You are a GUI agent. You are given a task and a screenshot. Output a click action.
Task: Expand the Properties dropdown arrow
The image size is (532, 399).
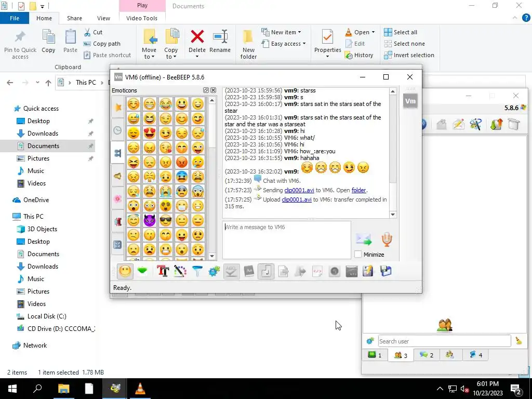(327, 56)
